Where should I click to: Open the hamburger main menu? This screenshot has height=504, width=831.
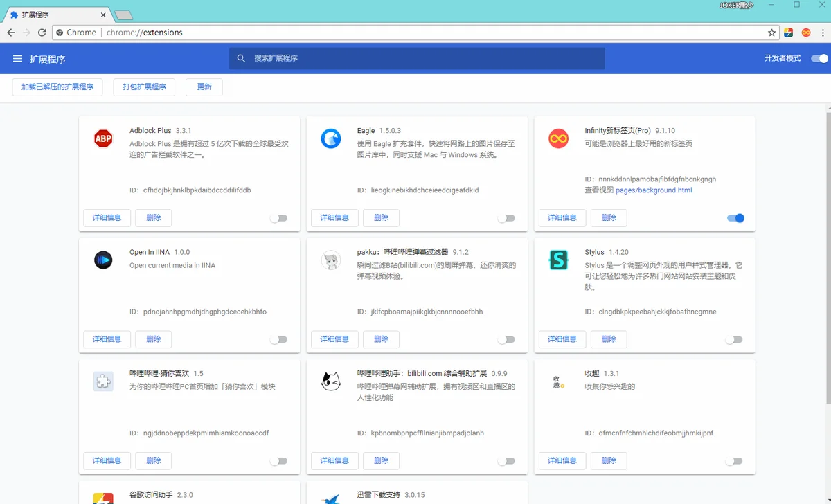(18, 59)
